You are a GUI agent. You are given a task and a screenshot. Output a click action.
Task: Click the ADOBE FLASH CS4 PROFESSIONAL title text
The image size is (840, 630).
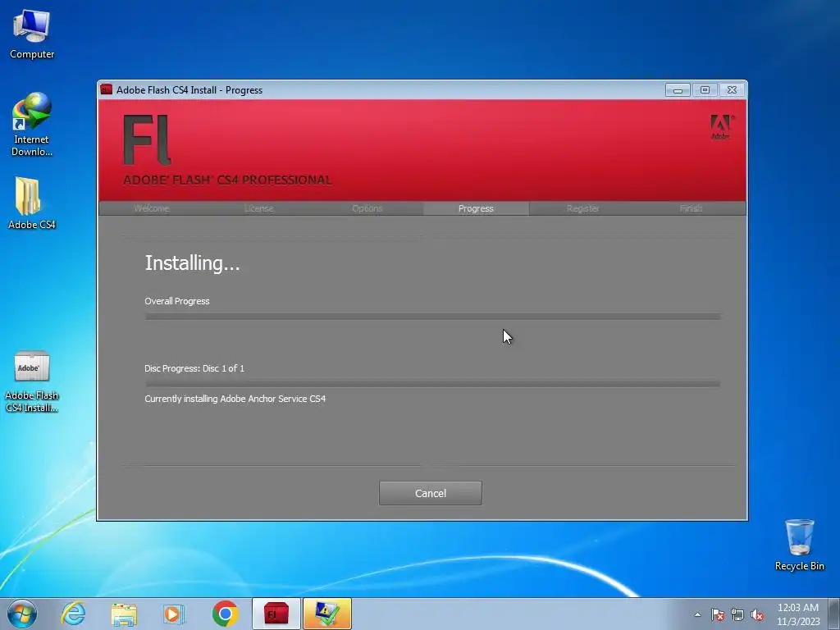228,180
